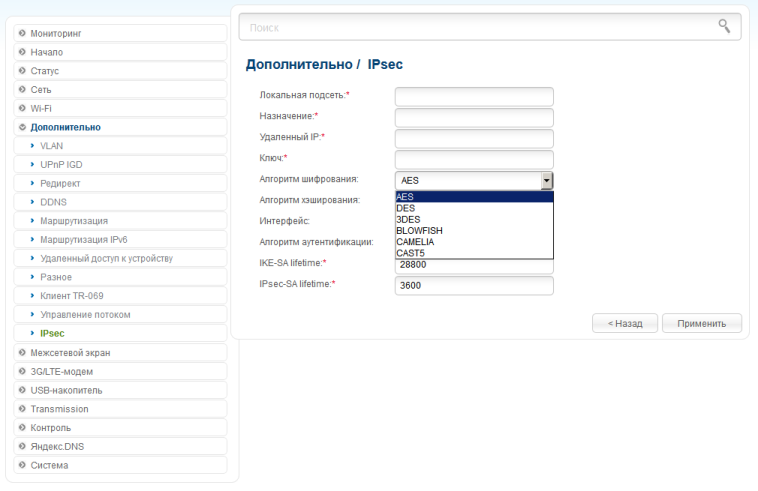Click the IPsec-SA lifetime field

click(x=474, y=286)
